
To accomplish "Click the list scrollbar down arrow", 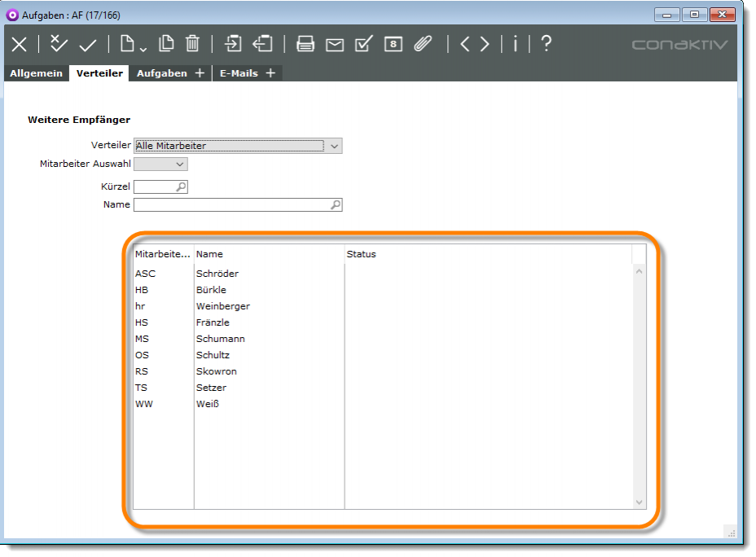I will coord(639,502).
